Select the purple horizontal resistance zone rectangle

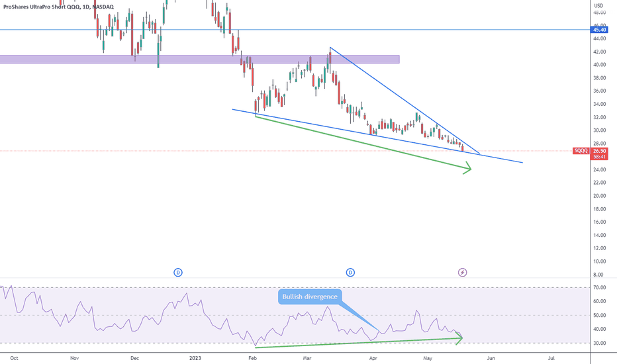pyautogui.click(x=199, y=59)
